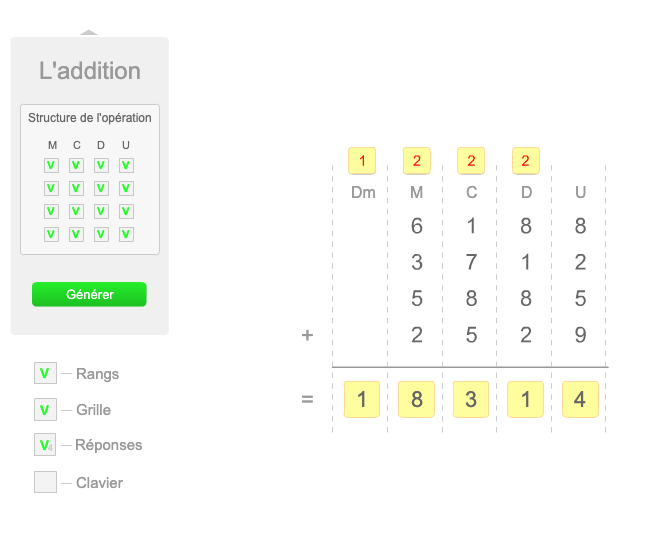
Task: Uncheck first row M column checkbox
Action: pyautogui.click(x=51, y=165)
